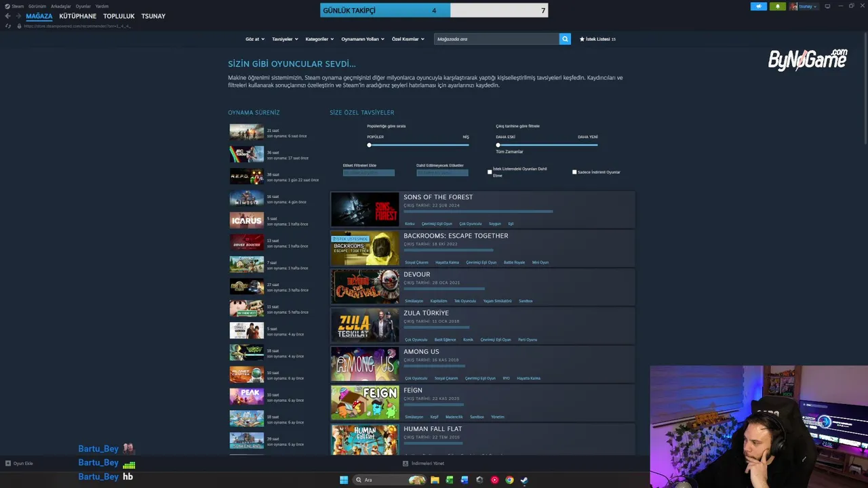This screenshot has width=868, height=488.
Task: Open the Sons of the Forest game thumbnail
Action: pyautogui.click(x=365, y=209)
